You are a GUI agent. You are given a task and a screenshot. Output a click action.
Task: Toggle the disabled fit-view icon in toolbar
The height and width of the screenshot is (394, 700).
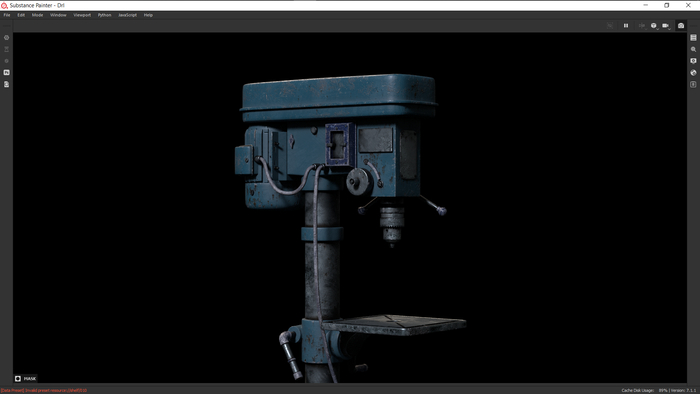click(x=610, y=26)
